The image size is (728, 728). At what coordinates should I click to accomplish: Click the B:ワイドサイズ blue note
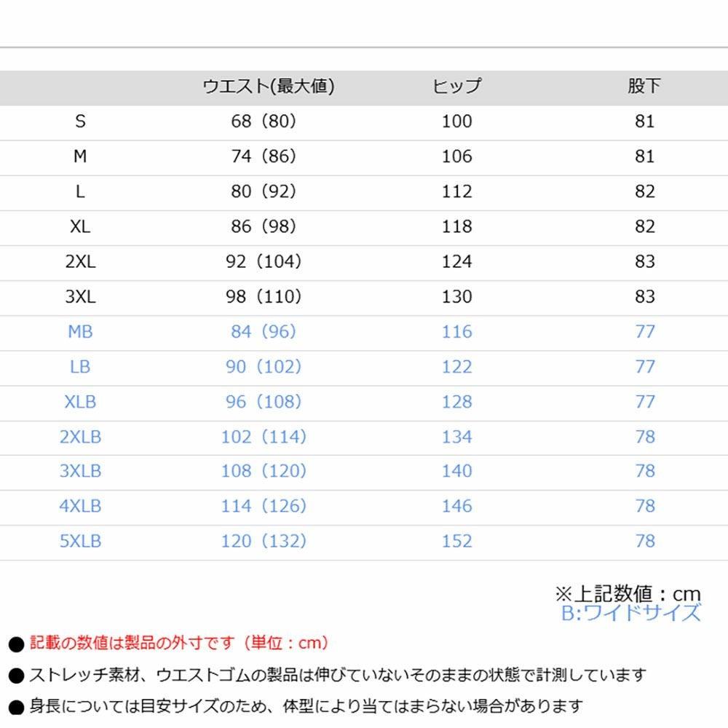(631, 613)
